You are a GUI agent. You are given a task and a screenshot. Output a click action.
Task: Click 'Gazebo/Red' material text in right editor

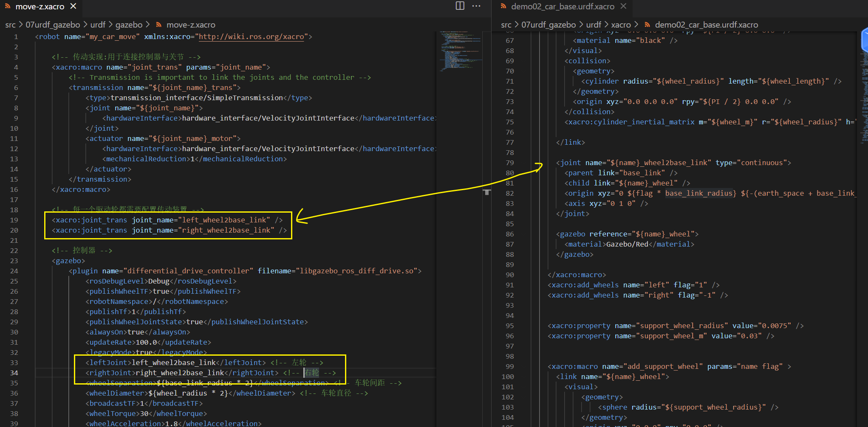(x=627, y=244)
